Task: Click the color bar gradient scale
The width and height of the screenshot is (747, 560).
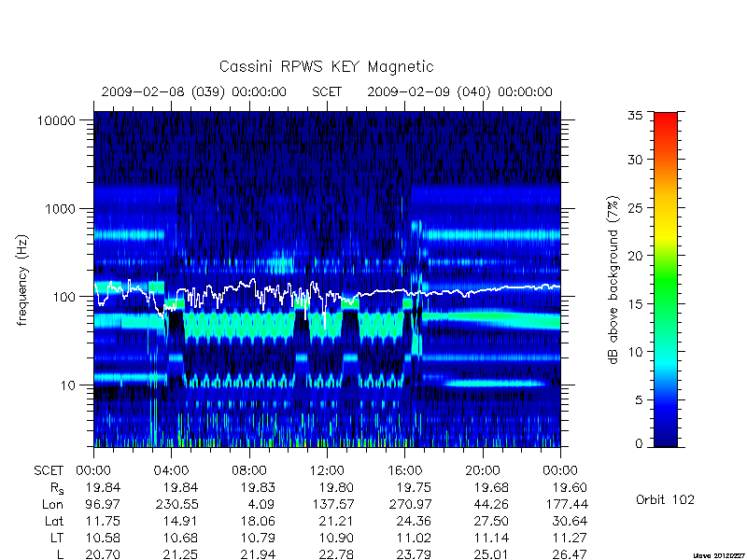Action: [666, 279]
